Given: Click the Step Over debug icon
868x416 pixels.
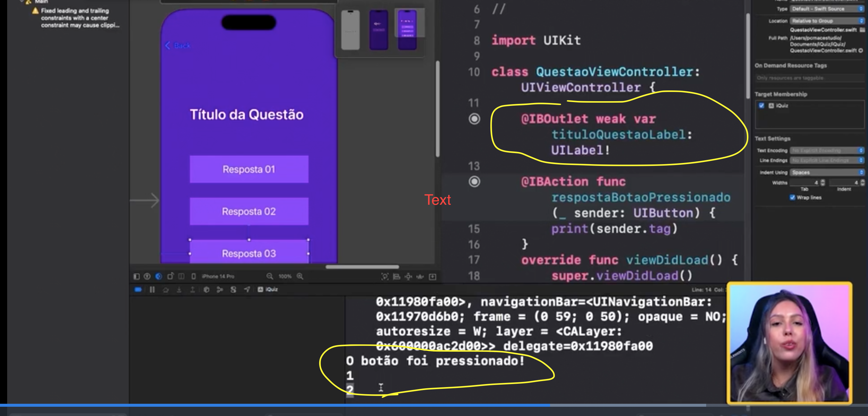Looking at the screenshot, I should 165,290.
